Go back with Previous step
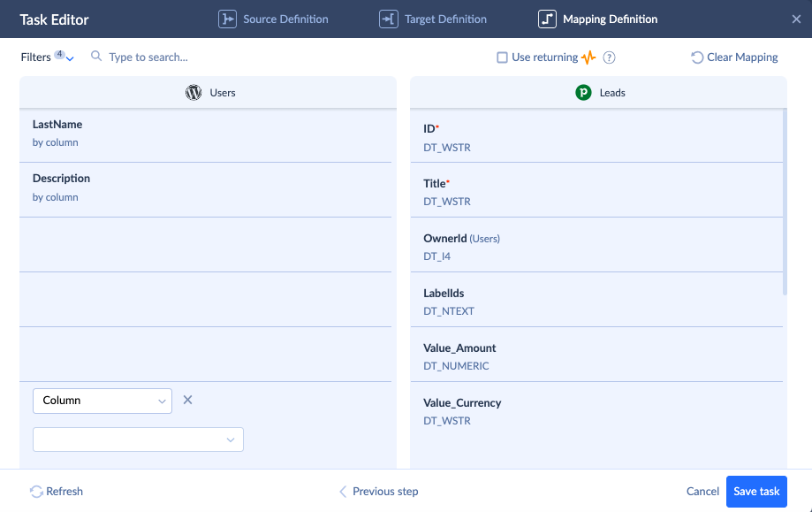The image size is (812, 512). coord(378,492)
